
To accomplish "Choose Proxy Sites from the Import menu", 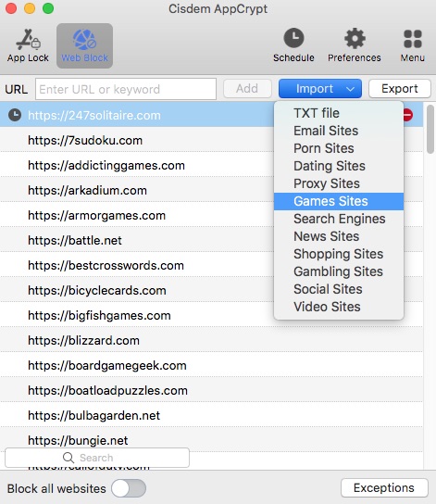I will (339, 183).
